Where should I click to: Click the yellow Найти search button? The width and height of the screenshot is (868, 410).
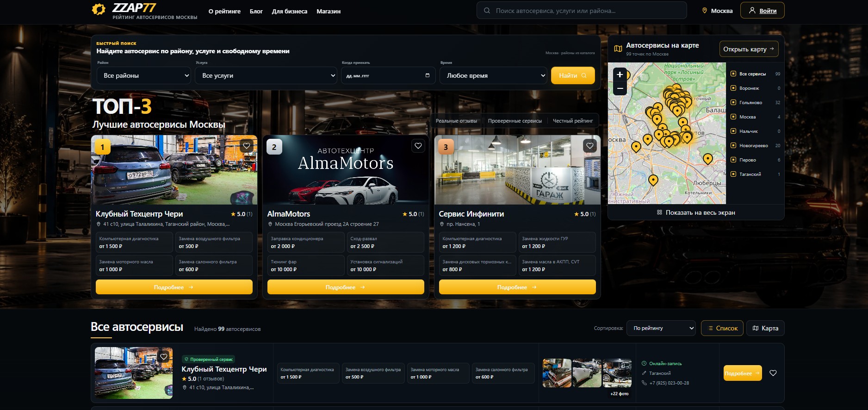573,75
